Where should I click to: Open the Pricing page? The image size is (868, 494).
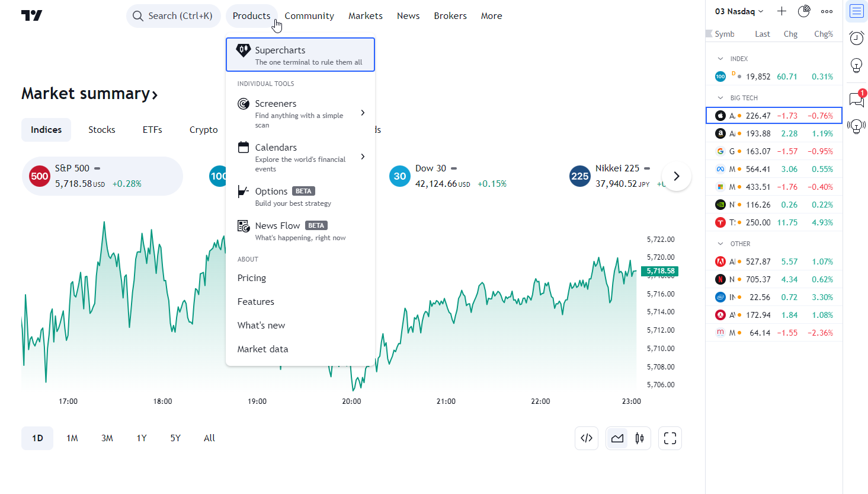coord(251,278)
